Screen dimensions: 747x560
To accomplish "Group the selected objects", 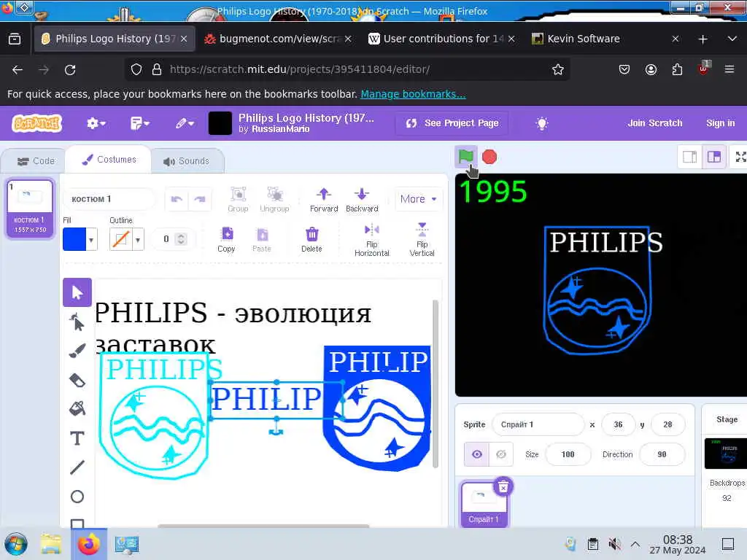I will click(238, 200).
